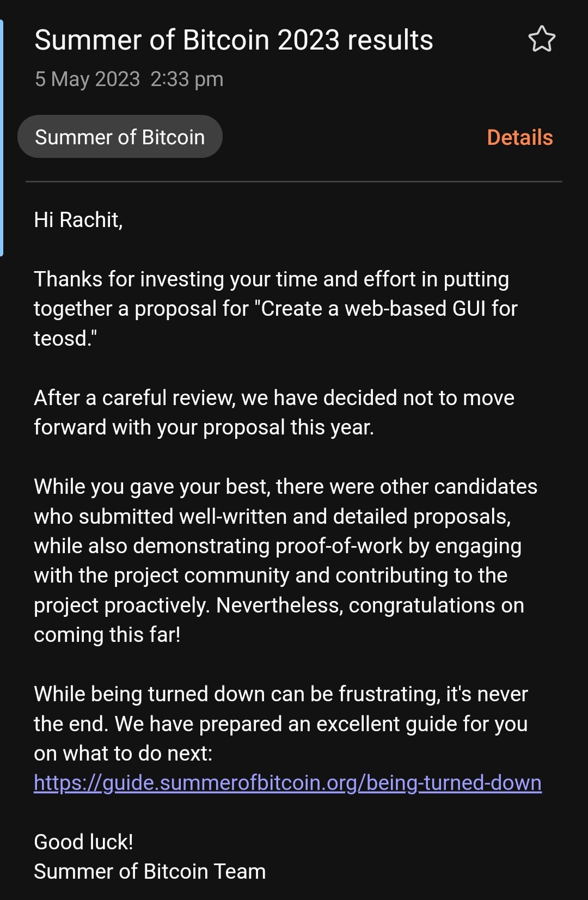The height and width of the screenshot is (900, 588).
Task: Tap the "forward with your proposal this year" line
Action: (204, 427)
